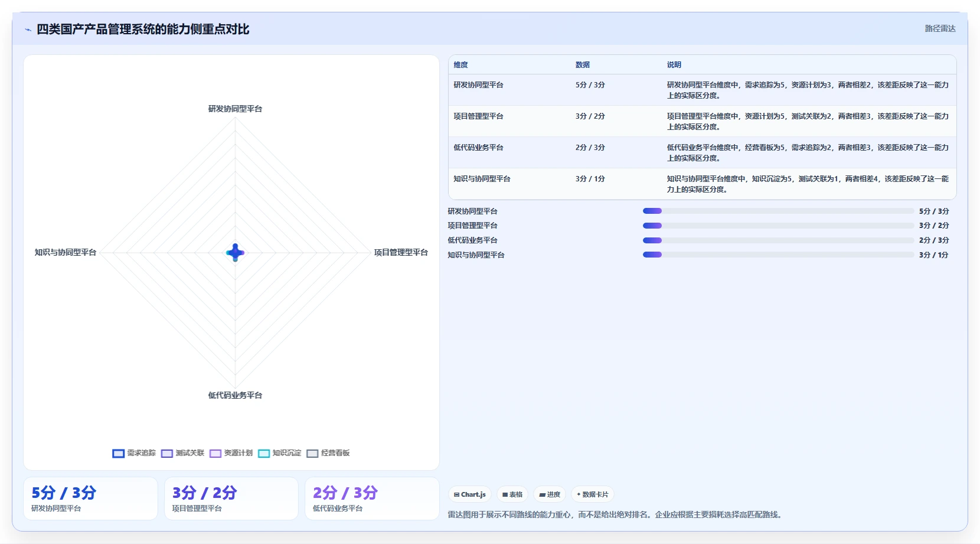Click the 研发协同型平台 progress bar
980x544 pixels.
[x=778, y=211]
